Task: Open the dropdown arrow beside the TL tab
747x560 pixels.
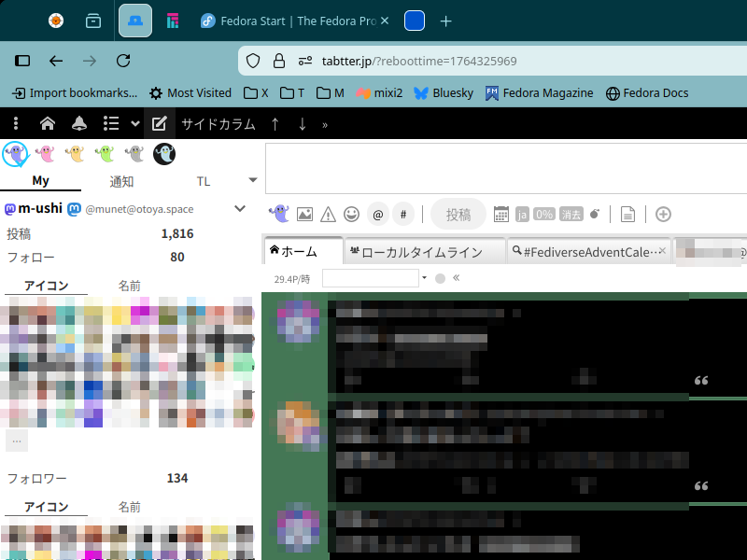Action: click(252, 180)
